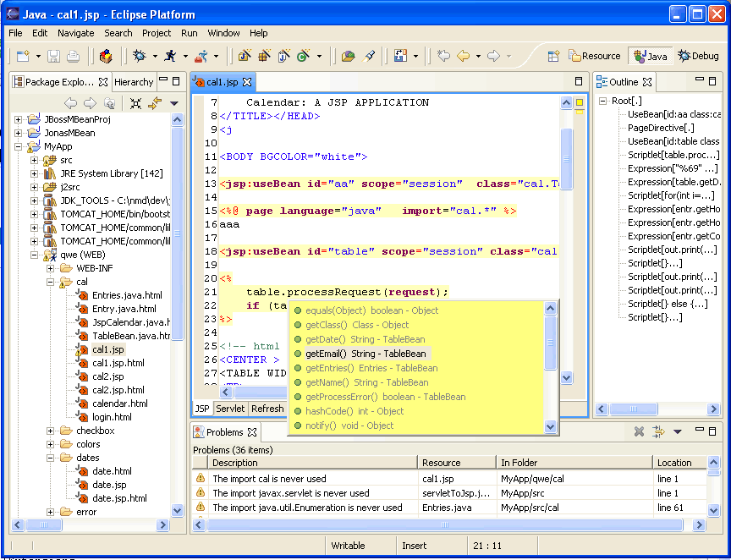Minimize the Package Explorer view
The height and width of the screenshot is (560, 731).
(x=162, y=80)
